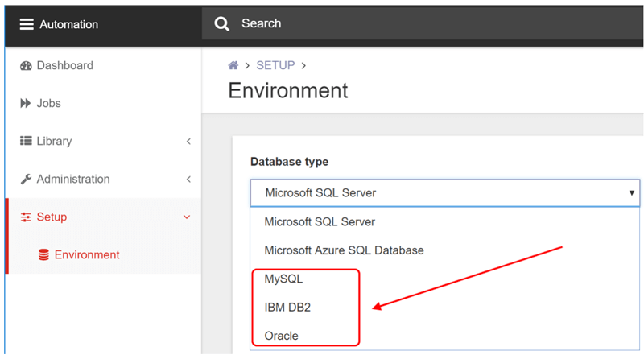This screenshot has height=355, width=644.
Task: Click into the Search field
Action: [x=422, y=23]
